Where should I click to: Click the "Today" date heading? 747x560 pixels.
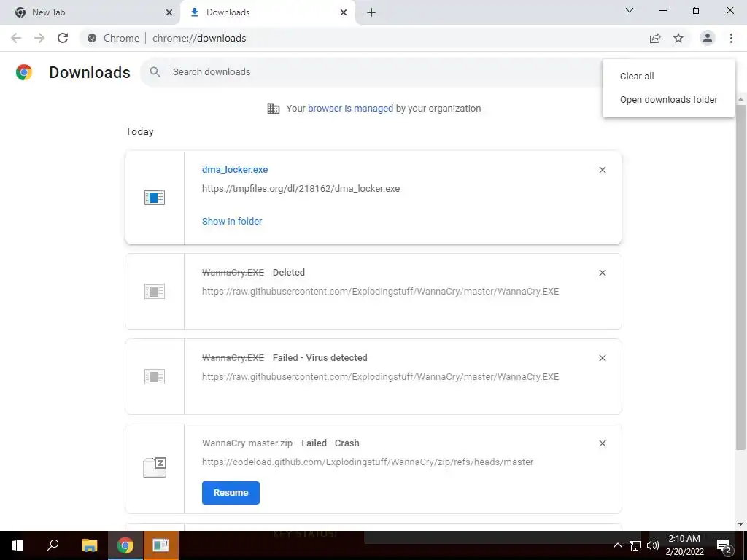point(139,132)
